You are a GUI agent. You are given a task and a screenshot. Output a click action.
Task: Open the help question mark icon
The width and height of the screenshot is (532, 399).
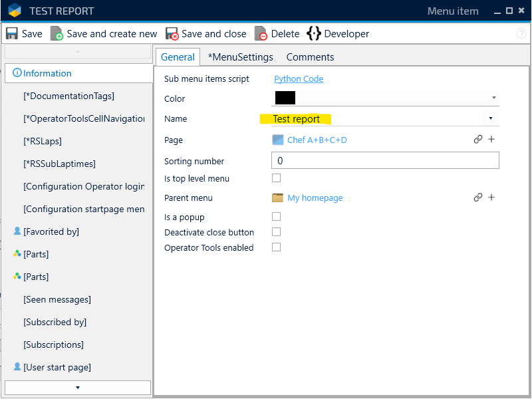(x=521, y=34)
